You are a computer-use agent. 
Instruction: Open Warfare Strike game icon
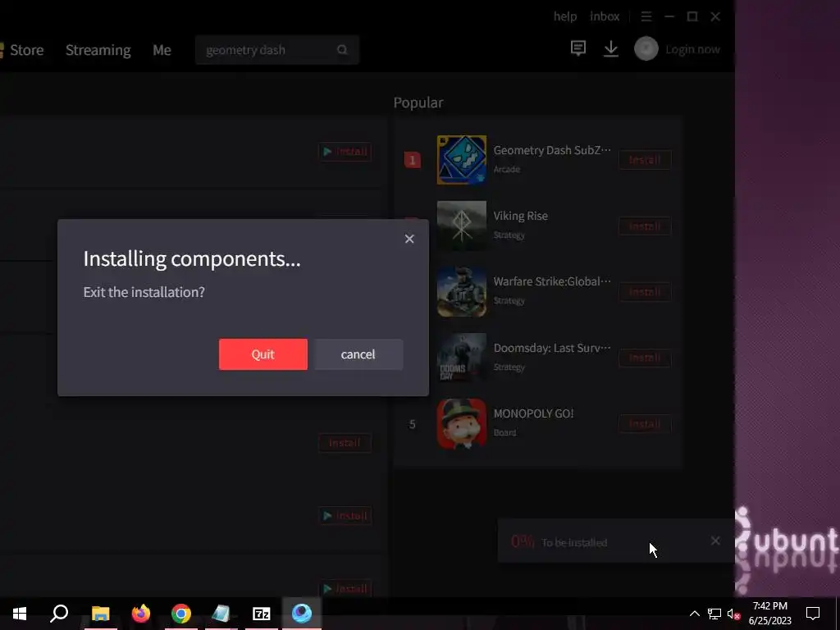pyautogui.click(x=462, y=291)
